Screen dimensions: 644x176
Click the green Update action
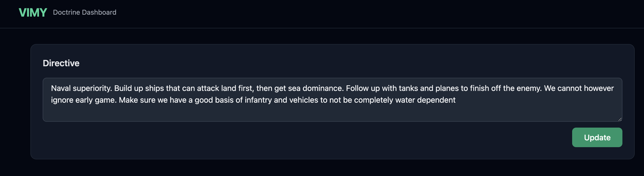point(597,137)
